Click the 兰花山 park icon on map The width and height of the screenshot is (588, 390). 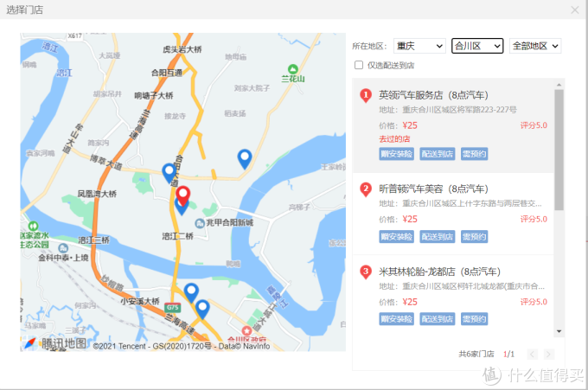pos(293,69)
